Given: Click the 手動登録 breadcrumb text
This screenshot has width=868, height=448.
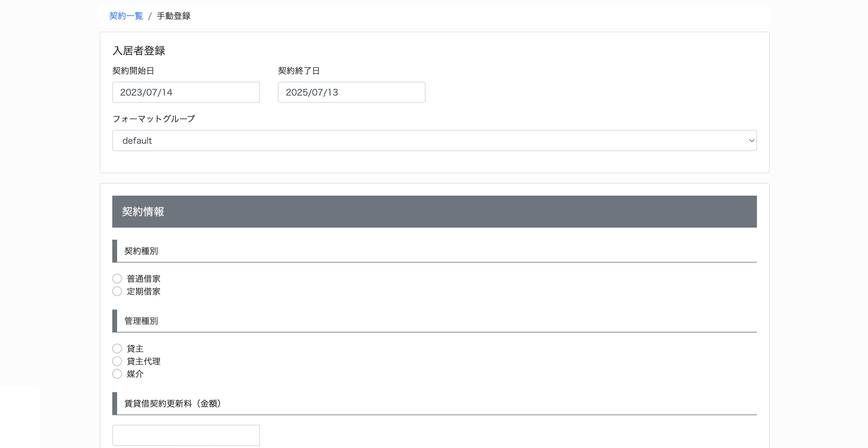Looking at the screenshot, I should (174, 16).
